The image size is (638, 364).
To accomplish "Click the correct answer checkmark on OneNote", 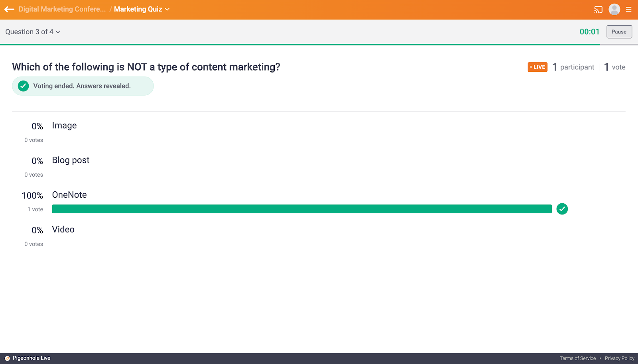I will click(x=562, y=209).
